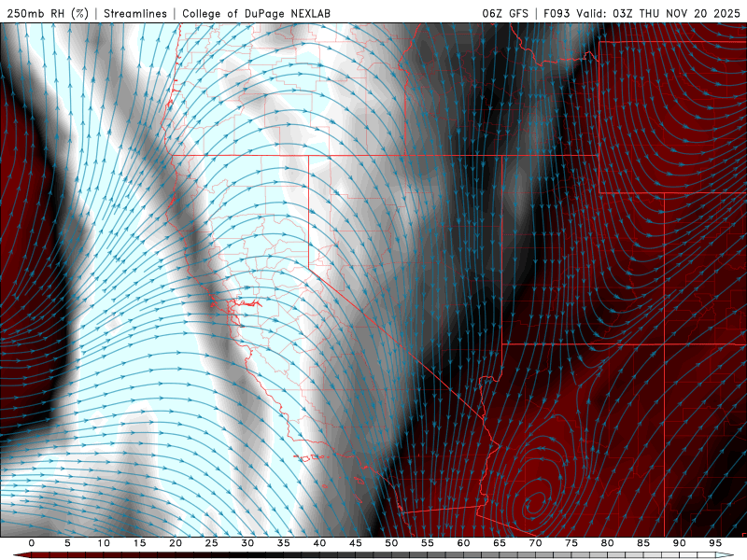Click the colorbar label "10"
The height and width of the screenshot is (560, 747).
104,543
